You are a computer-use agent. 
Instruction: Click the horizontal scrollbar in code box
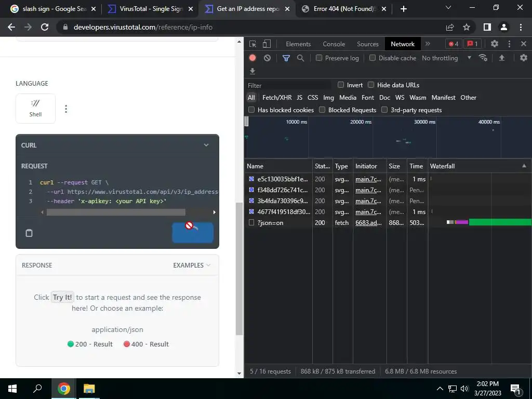116,212
